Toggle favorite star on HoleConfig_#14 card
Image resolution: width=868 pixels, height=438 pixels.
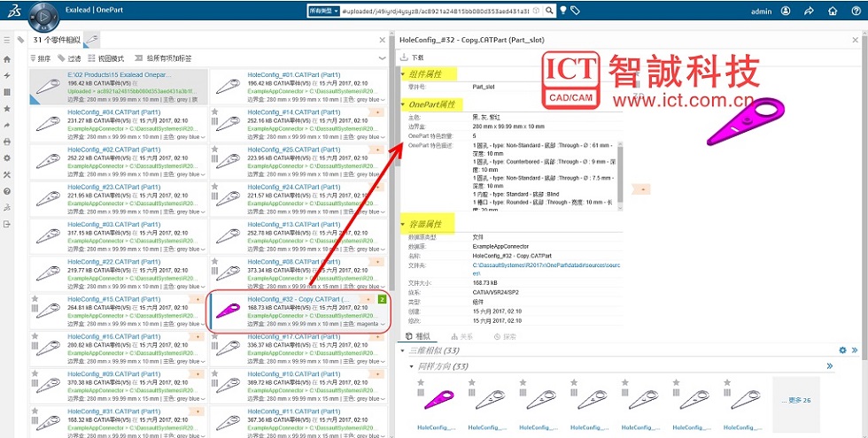click(214, 111)
